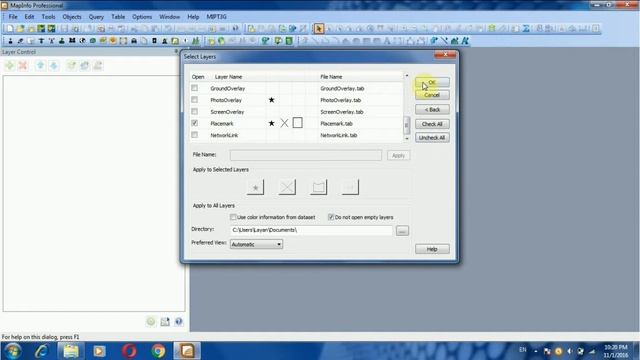Click the Windows Start orb

click(x=13, y=351)
